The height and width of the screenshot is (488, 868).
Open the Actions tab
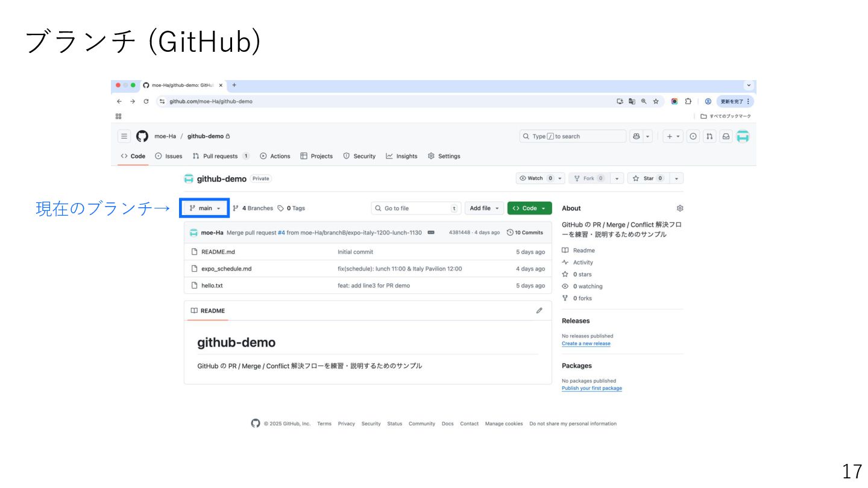pyautogui.click(x=275, y=156)
